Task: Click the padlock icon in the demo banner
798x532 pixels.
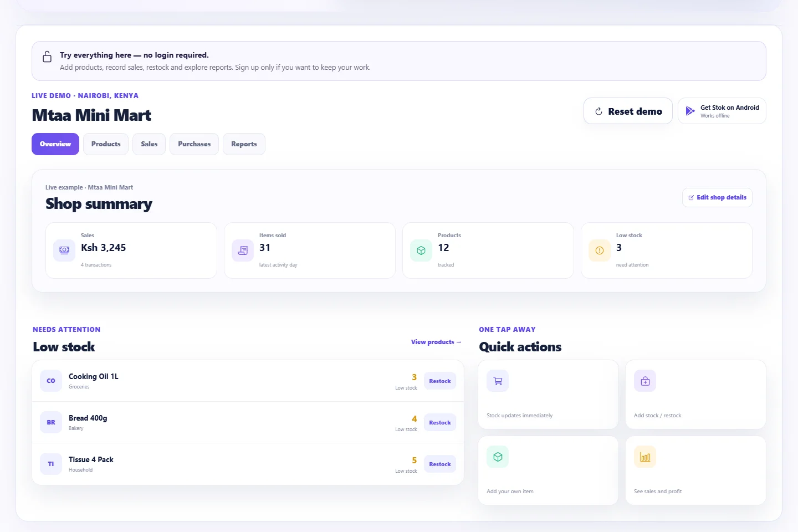Action: click(x=47, y=57)
